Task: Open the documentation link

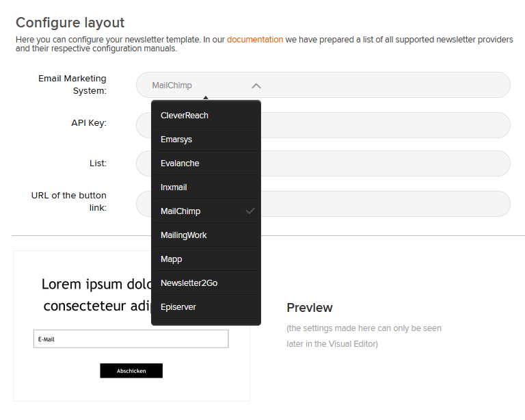Action: click(255, 40)
